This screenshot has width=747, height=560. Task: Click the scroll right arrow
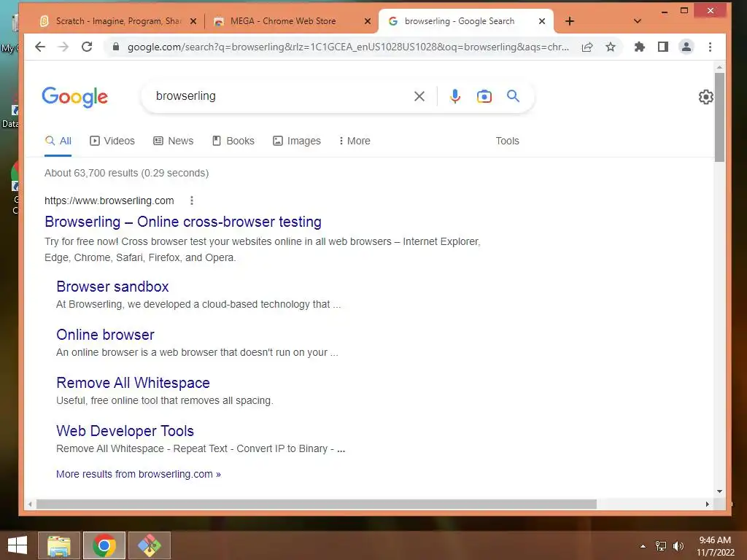click(x=707, y=504)
